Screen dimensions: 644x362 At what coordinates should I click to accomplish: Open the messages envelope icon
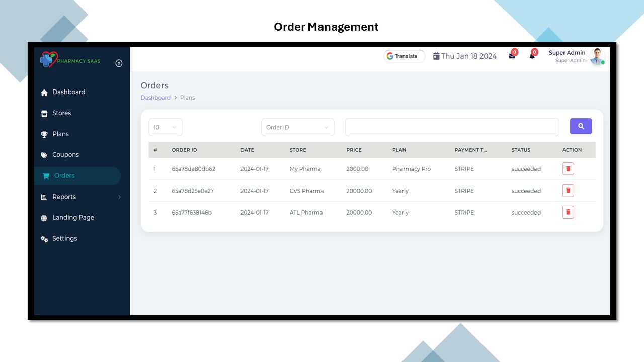tap(512, 56)
